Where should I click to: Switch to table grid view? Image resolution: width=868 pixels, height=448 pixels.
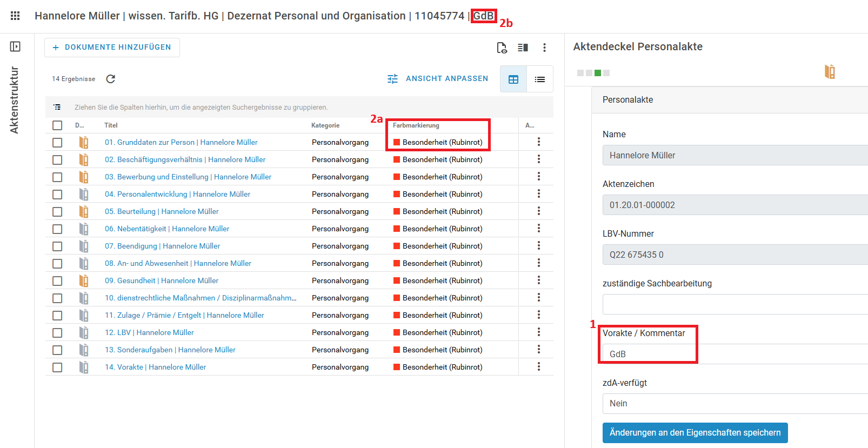click(x=513, y=79)
